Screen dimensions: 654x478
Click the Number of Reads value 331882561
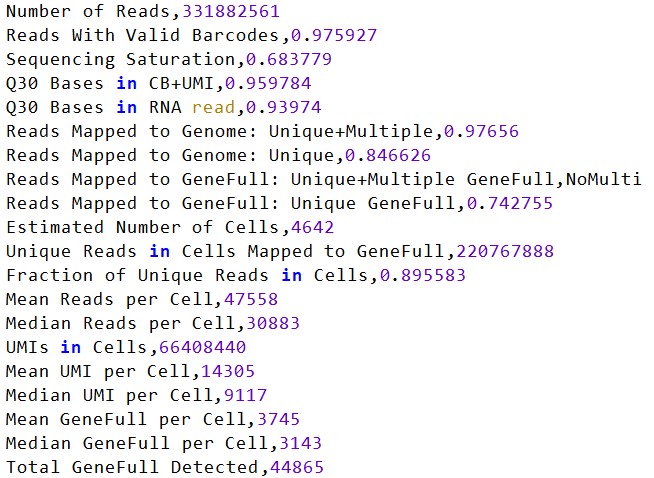point(231,11)
